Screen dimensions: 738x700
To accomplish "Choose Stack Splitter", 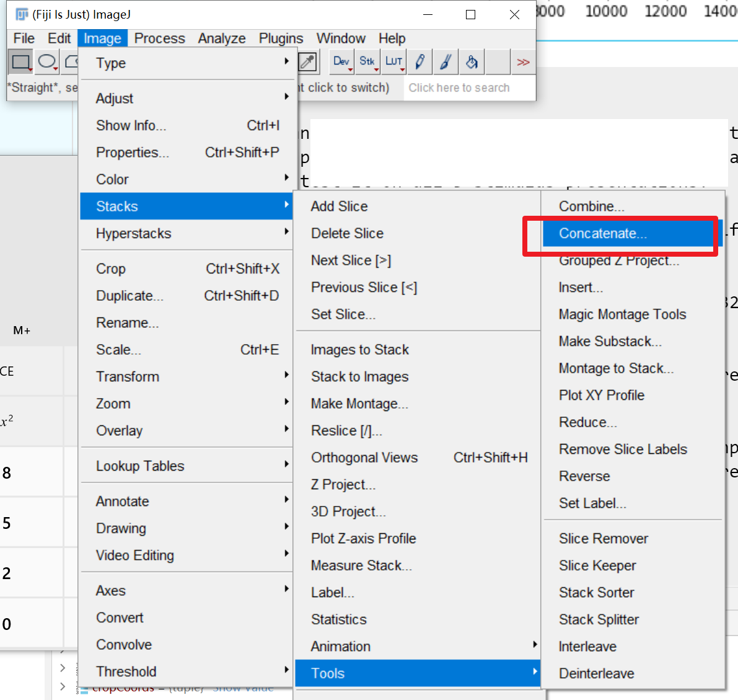I will pyautogui.click(x=633, y=619).
